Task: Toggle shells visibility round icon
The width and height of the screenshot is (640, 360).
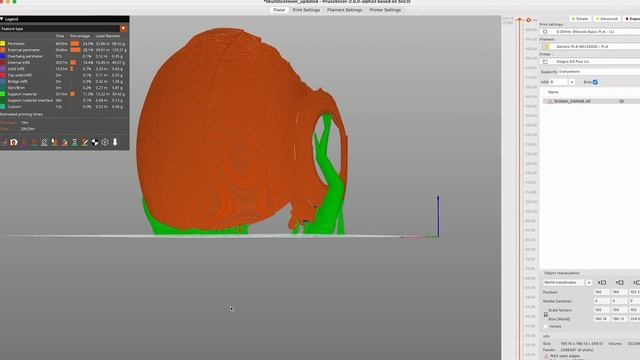Action: tap(105, 142)
